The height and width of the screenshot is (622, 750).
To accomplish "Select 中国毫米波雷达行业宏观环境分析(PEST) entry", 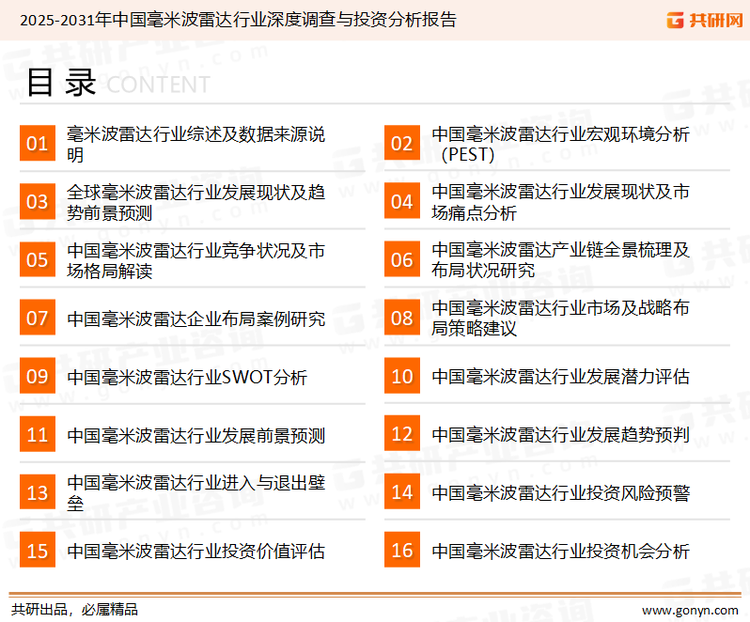I will click(560, 144).
